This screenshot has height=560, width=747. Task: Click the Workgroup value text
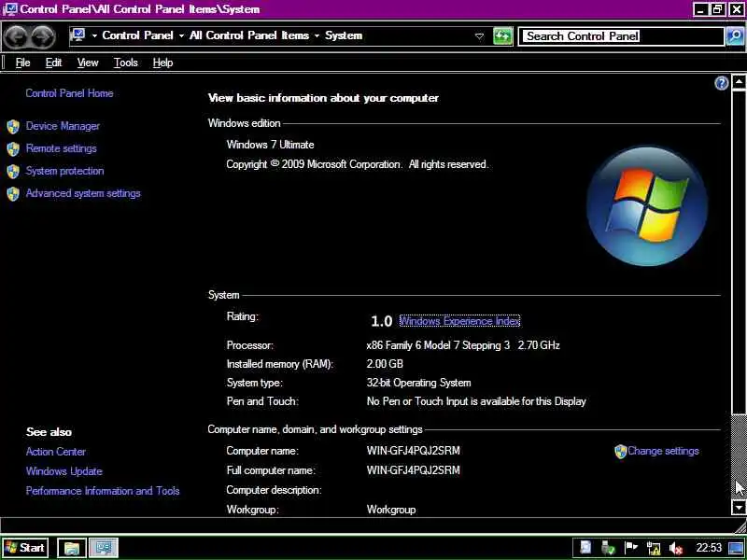pyautogui.click(x=391, y=510)
